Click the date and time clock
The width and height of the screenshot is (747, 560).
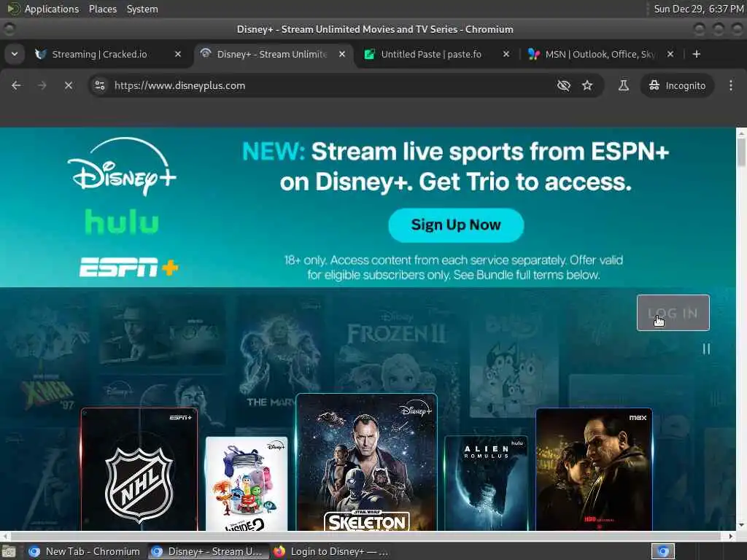coord(698,9)
